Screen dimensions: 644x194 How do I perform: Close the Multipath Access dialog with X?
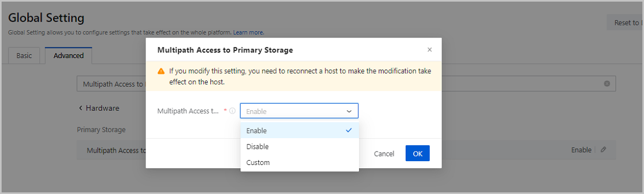point(429,49)
